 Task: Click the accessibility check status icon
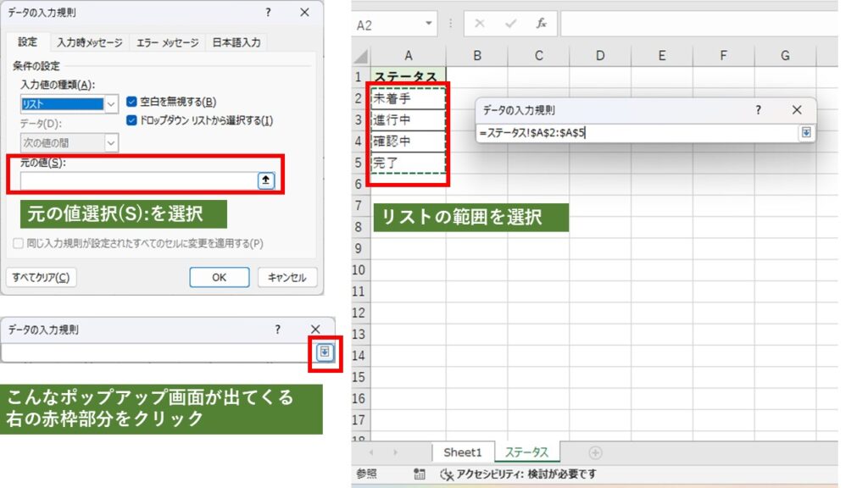[x=448, y=474]
